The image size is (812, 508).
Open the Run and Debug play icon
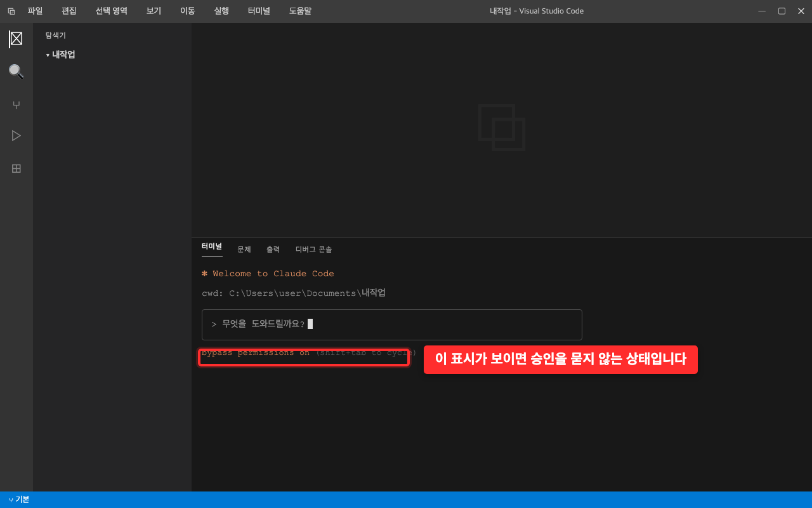(16, 136)
